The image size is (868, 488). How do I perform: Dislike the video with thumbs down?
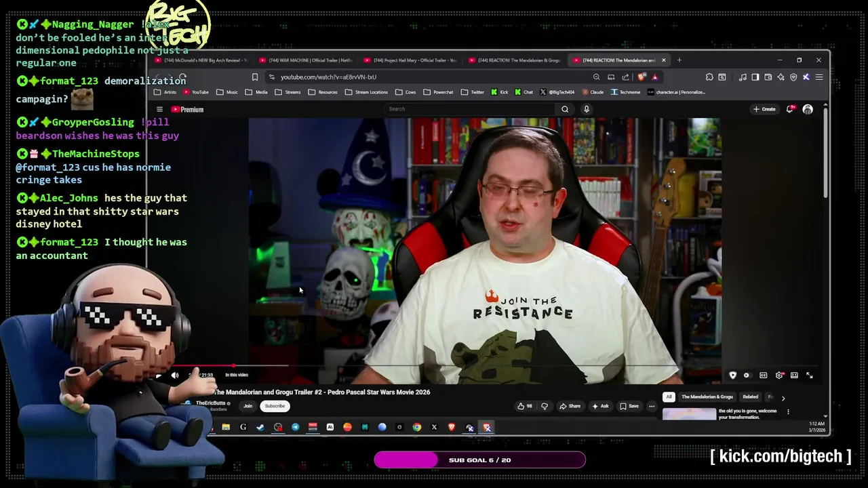pos(545,406)
